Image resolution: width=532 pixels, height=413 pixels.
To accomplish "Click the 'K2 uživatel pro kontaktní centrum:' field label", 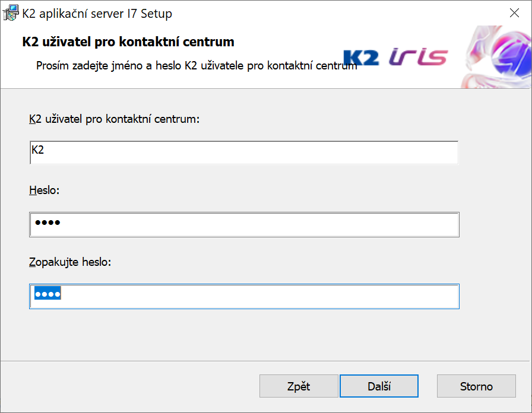I will click(x=114, y=119).
